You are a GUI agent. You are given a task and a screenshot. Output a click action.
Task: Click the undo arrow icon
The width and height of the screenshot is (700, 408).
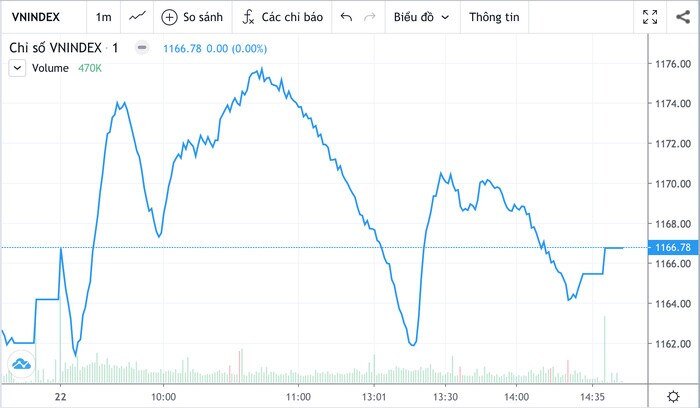[346, 17]
